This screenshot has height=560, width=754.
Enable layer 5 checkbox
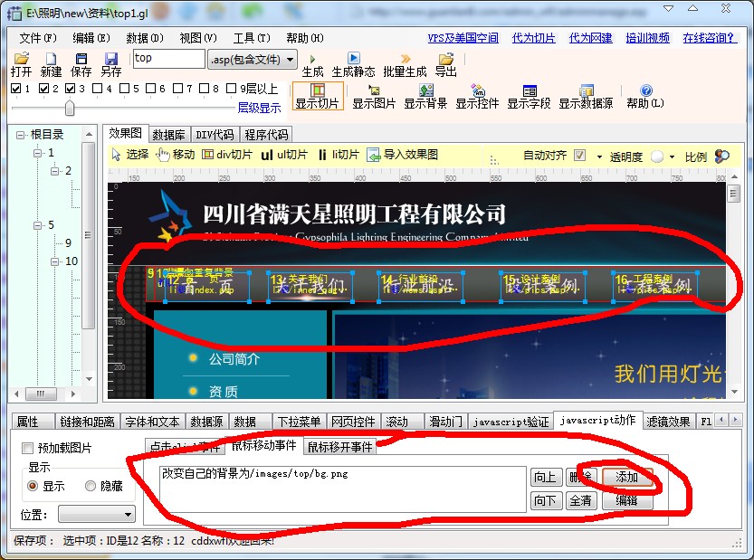[x=124, y=89]
